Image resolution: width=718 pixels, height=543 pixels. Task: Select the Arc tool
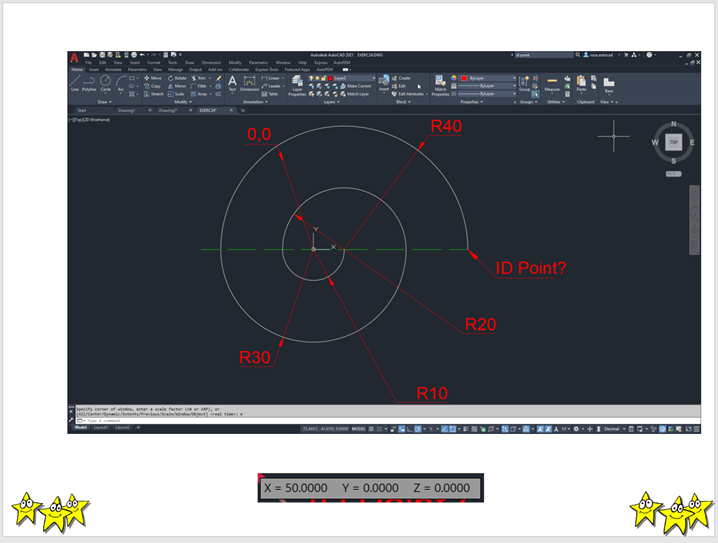(x=121, y=83)
